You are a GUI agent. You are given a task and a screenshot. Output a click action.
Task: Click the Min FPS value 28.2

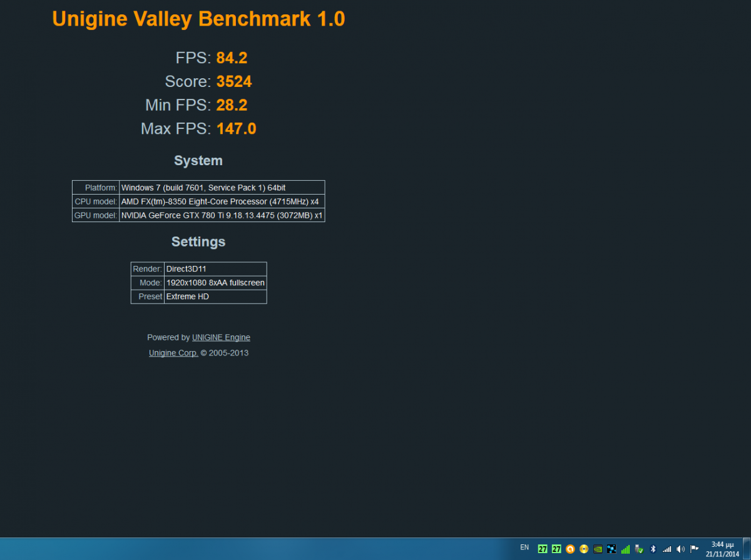[232, 105]
